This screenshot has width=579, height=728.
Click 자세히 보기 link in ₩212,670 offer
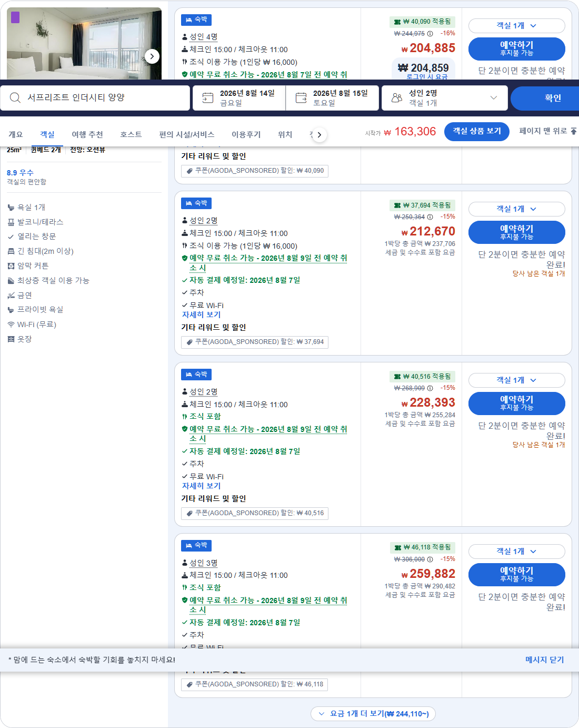point(201,314)
